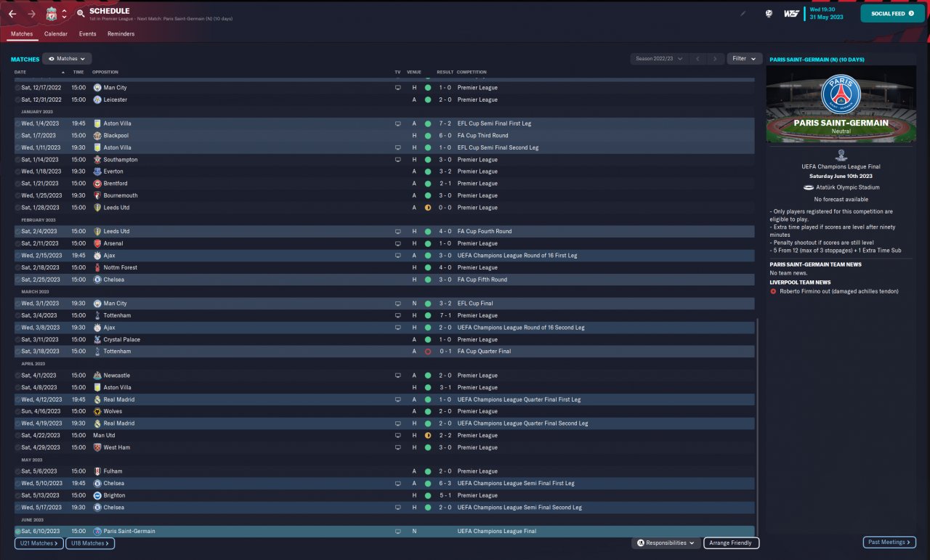Open the WSF logo in the top bar
930x560 pixels.
[x=791, y=14]
